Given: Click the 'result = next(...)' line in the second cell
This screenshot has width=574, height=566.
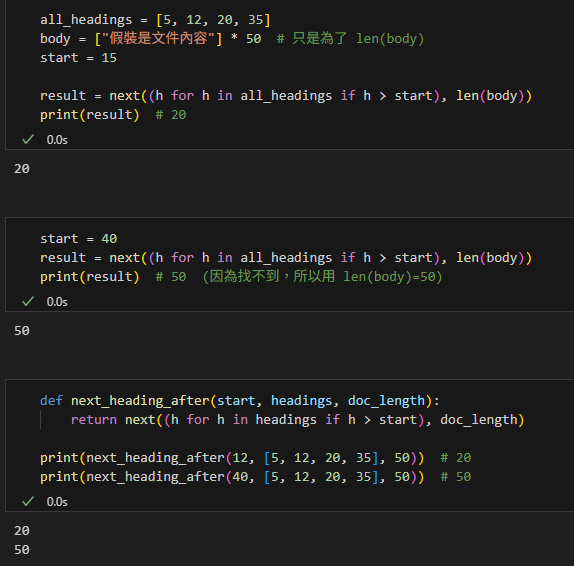Looking at the screenshot, I should coord(286,258).
